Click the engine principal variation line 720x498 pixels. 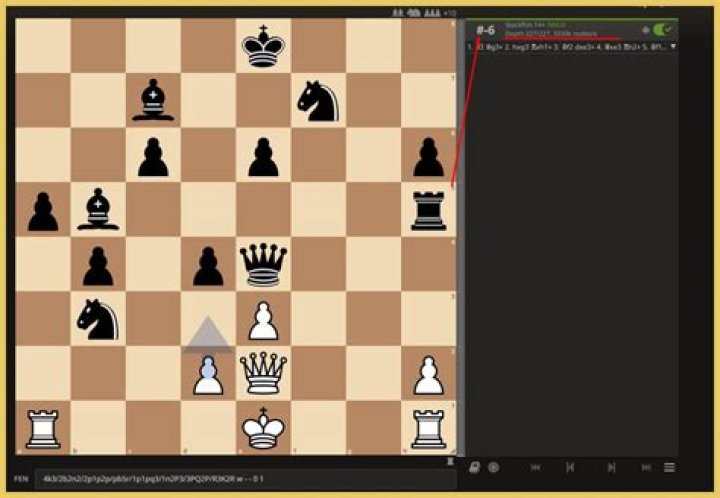[x=568, y=46]
